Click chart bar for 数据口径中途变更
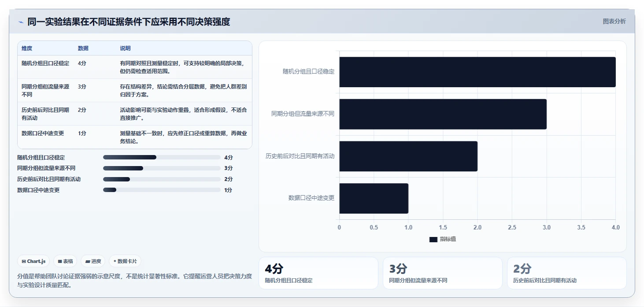 (x=374, y=198)
